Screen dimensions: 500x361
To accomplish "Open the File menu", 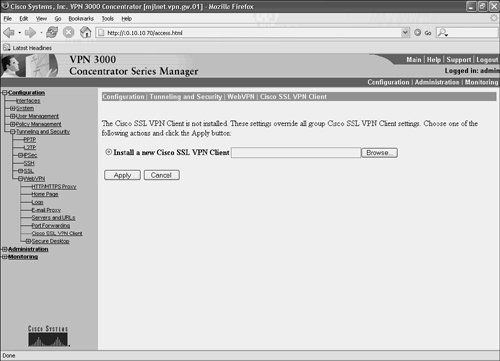I will tap(8, 19).
